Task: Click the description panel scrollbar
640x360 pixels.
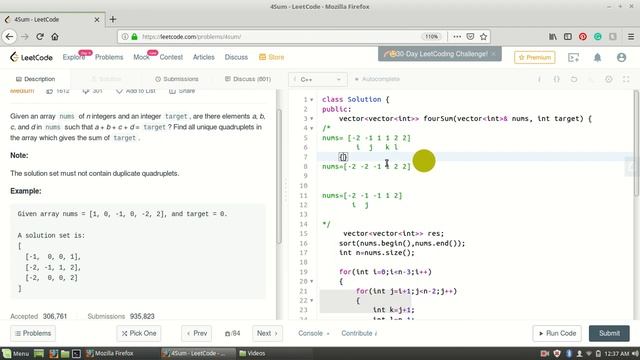Action: click(280, 177)
